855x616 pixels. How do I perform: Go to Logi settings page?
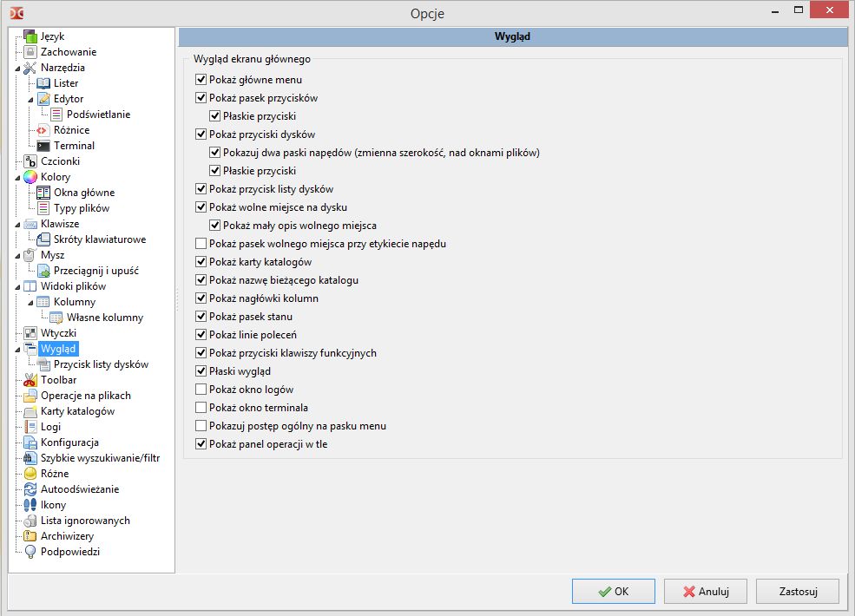point(50,427)
